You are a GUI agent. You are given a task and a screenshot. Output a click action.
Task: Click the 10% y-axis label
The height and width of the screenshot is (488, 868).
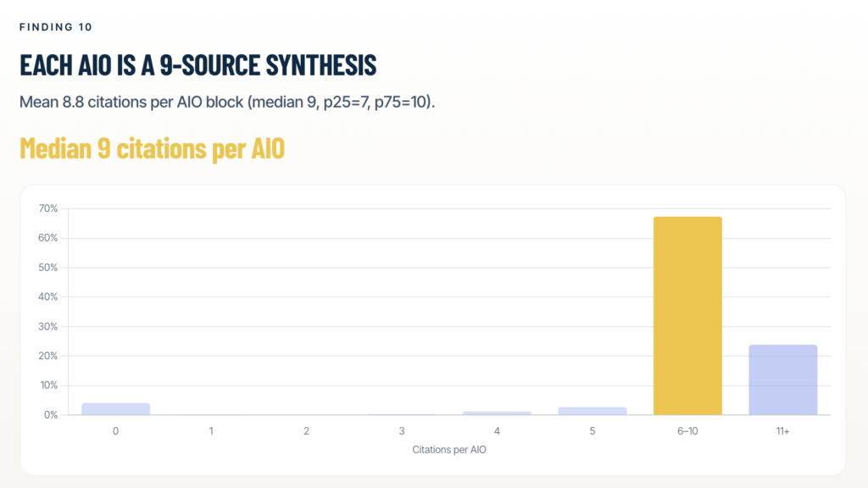click(x=48, y=385)
